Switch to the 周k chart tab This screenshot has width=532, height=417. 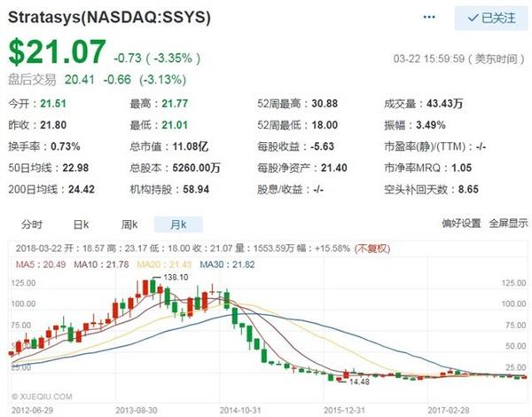click(129, 224)
